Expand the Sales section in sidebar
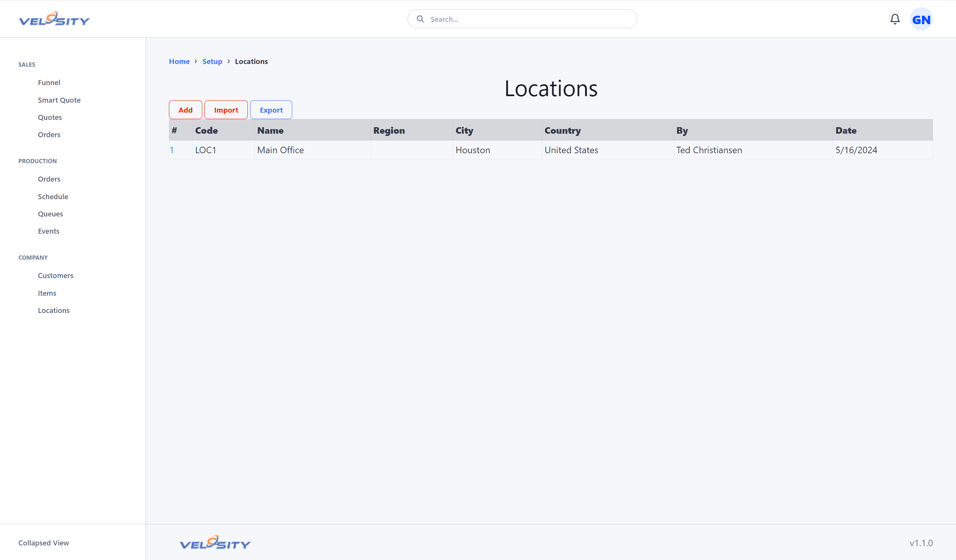This screenshot has height=560, width=956. [x=27, y=65]
